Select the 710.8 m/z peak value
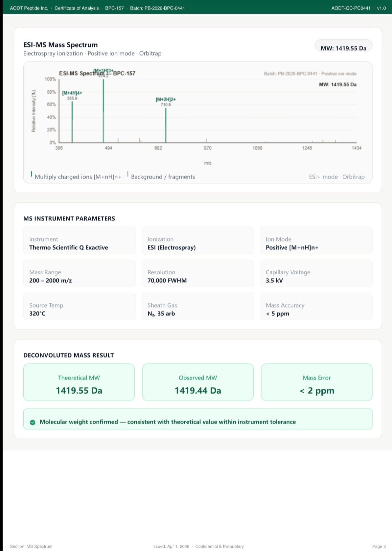Viewport: 392px width, 551px height. click(x=166, y=104)
